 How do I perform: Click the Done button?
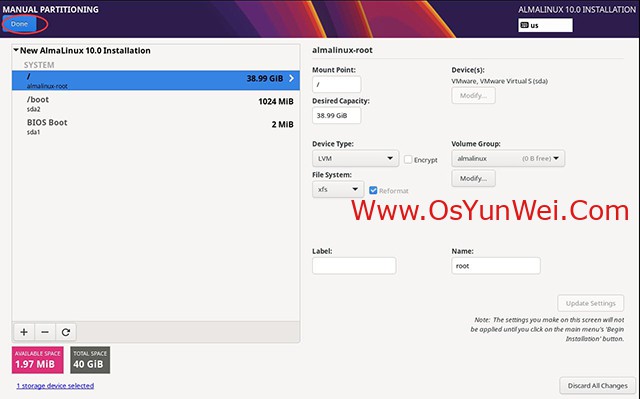tap(20, 24)
